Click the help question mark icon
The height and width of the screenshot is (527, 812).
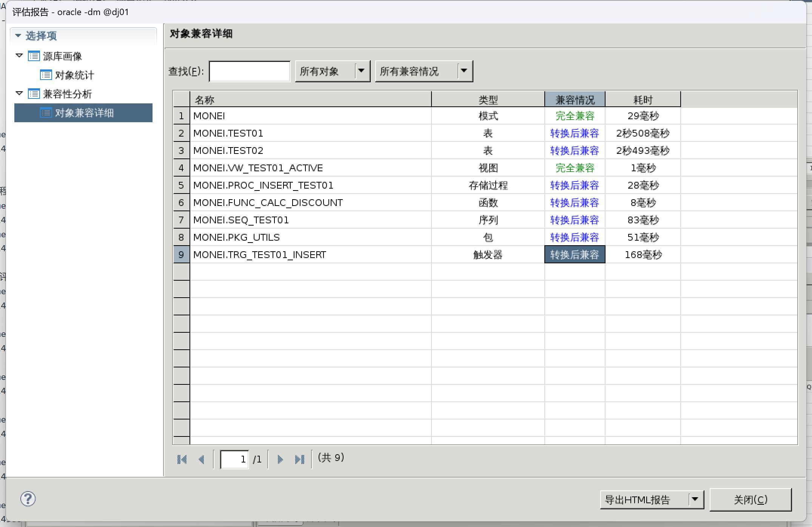point(28,499)
